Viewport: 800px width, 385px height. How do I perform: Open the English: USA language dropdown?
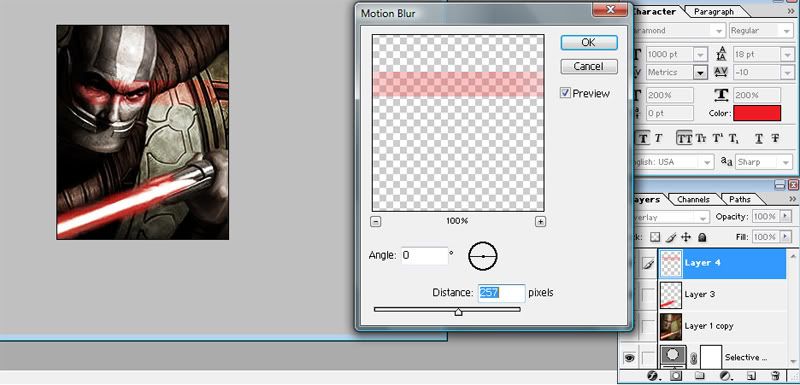coord(707,162)
